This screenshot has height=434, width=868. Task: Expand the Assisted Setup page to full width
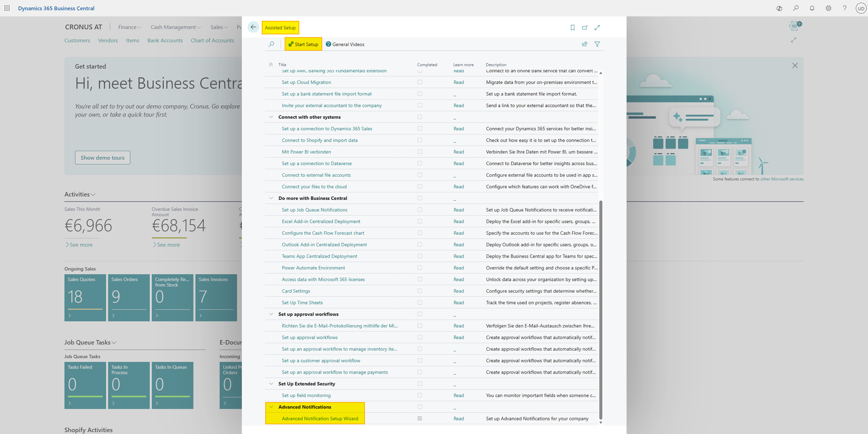point(597,27)
